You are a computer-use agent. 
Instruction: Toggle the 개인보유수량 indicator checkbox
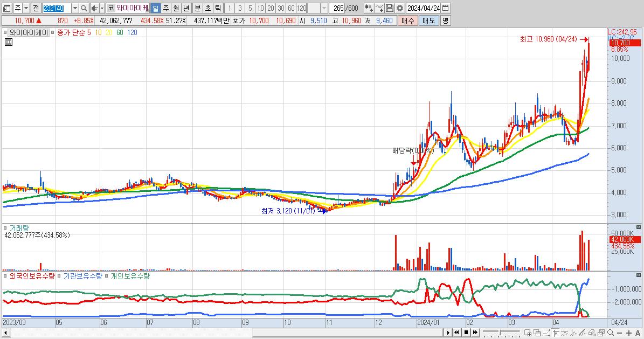(x=107, y=276)
